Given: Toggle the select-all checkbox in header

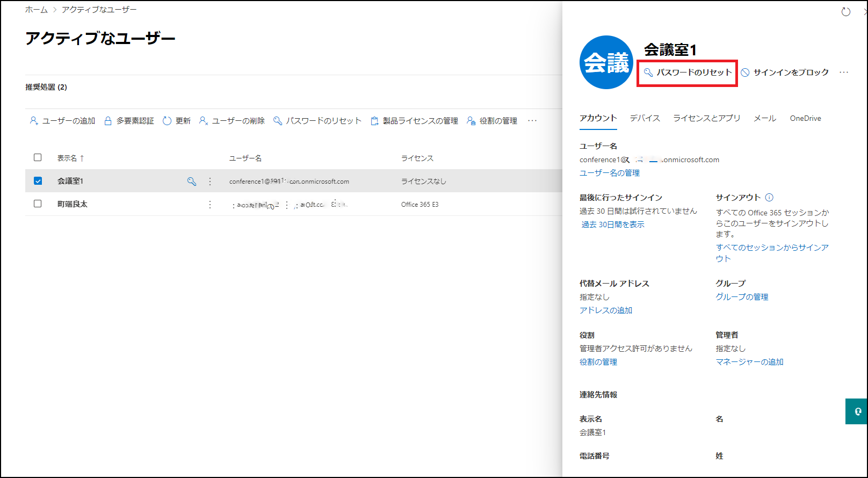Looking at the screenshot, I should 38,158.
